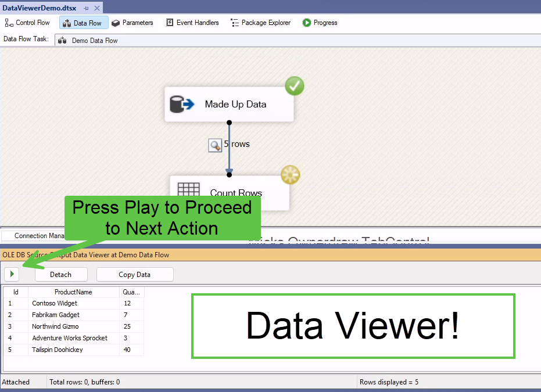Close the DataViewerDemo.dtsx tab
The image size is (541, 392).
click(97, 8)
